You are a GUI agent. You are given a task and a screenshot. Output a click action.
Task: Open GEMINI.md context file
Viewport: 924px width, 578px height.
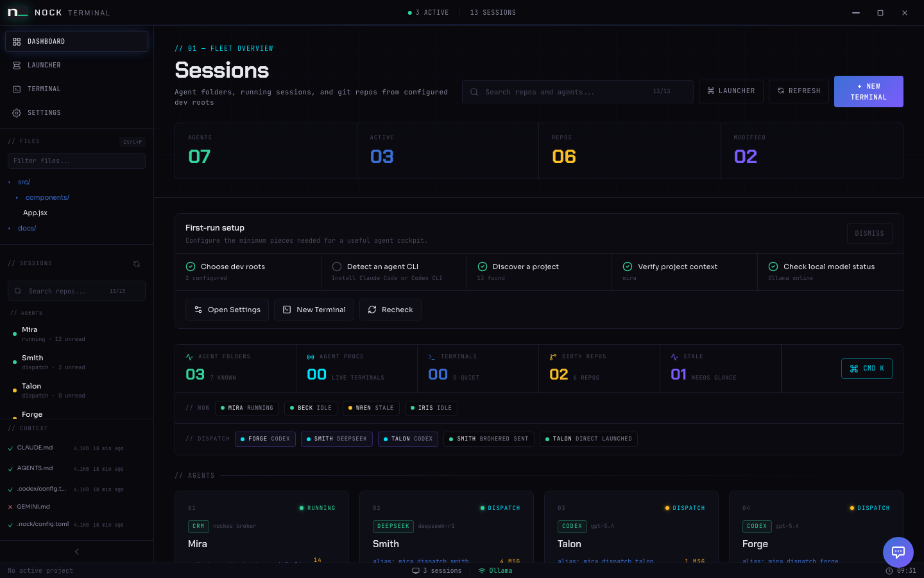pos(76,507)
